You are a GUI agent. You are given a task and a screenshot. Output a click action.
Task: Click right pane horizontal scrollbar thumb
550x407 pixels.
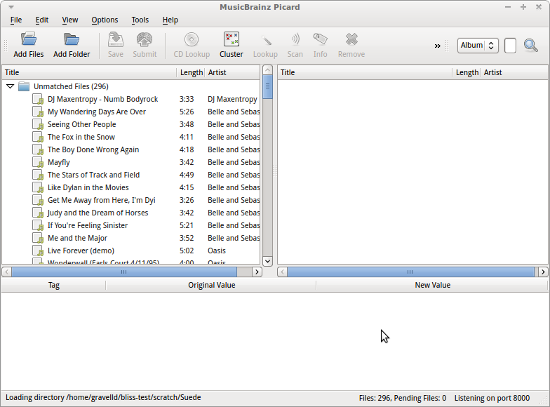(x=411, y=272)
